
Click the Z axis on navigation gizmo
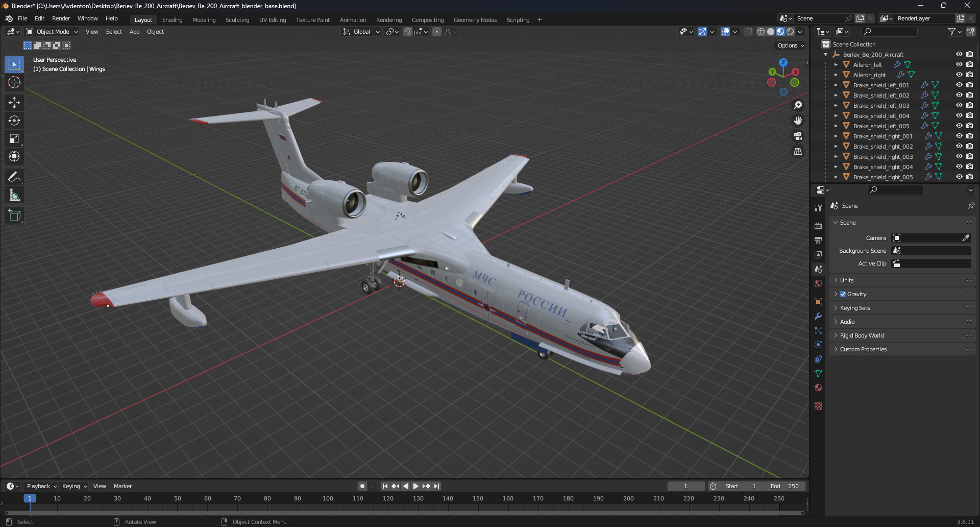point(783,62)
